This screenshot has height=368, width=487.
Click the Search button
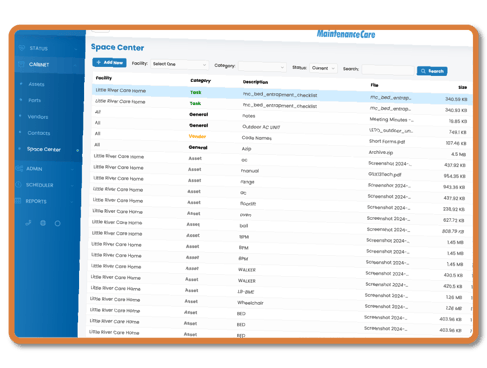coord(432,71)
